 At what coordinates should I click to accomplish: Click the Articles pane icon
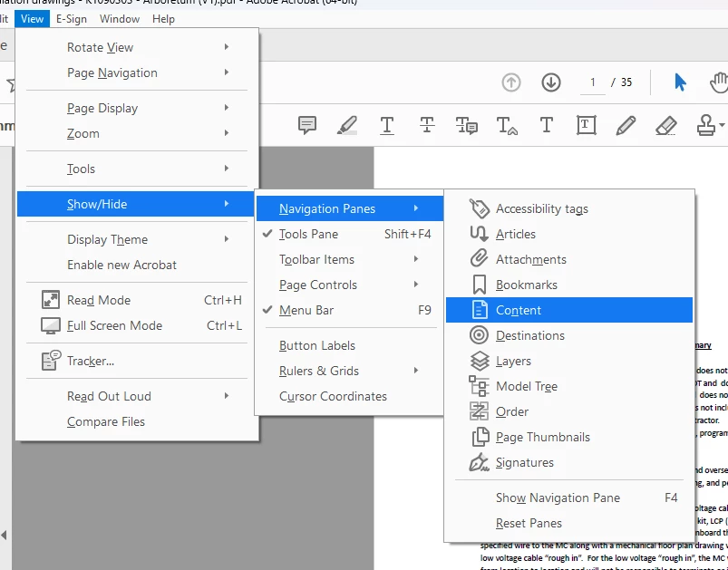pos(480,234)
